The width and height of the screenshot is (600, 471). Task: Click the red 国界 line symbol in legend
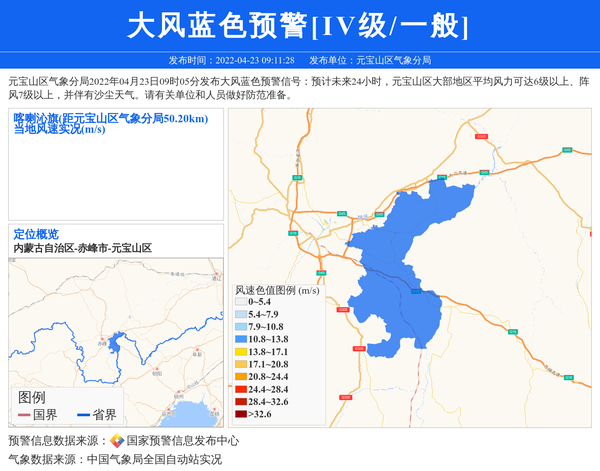[24, 415]
